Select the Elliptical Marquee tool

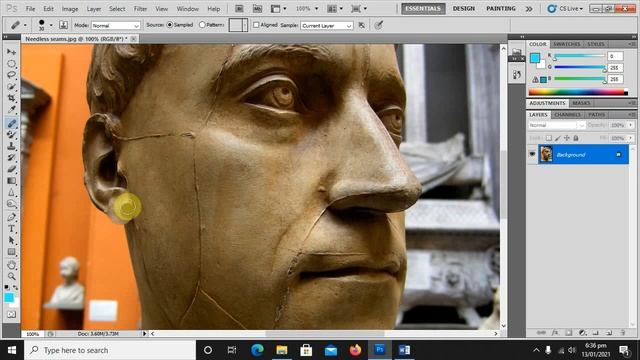click(x=11, y=64)
